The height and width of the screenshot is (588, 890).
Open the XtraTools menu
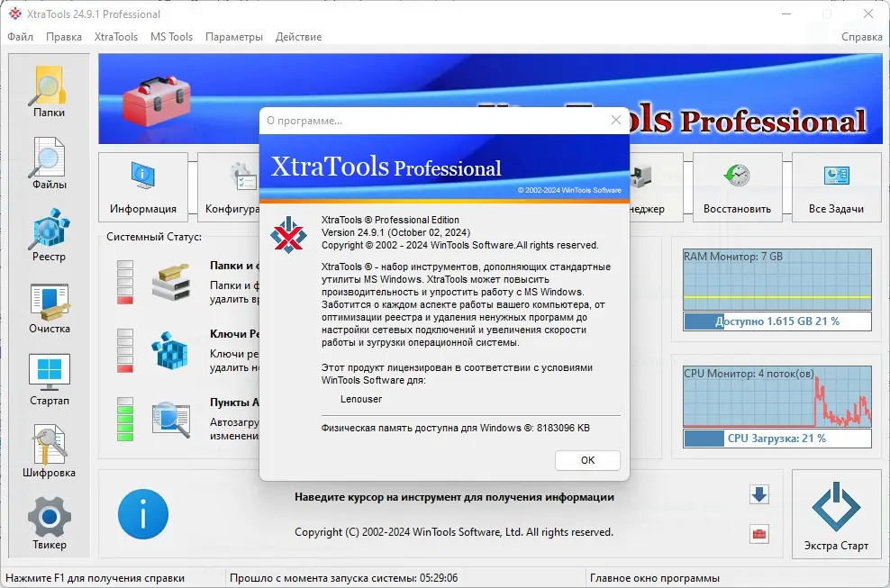[116, 37]
